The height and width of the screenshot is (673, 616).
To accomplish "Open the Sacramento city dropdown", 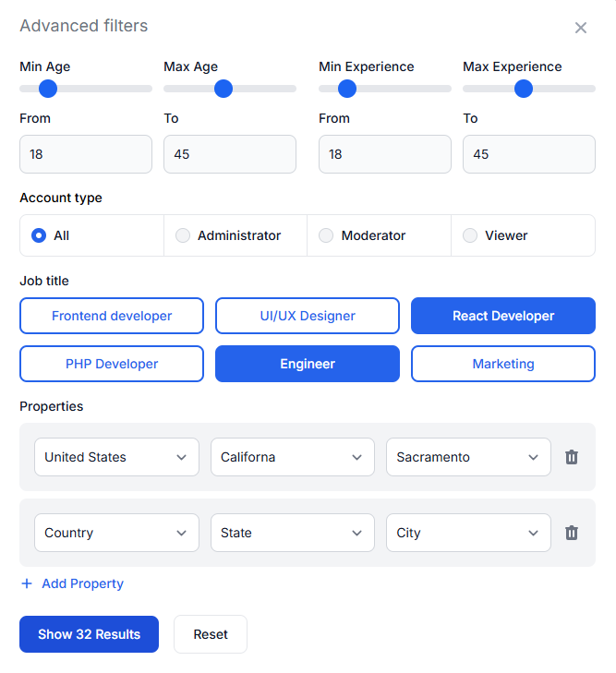I will click(x=468, y=457).
